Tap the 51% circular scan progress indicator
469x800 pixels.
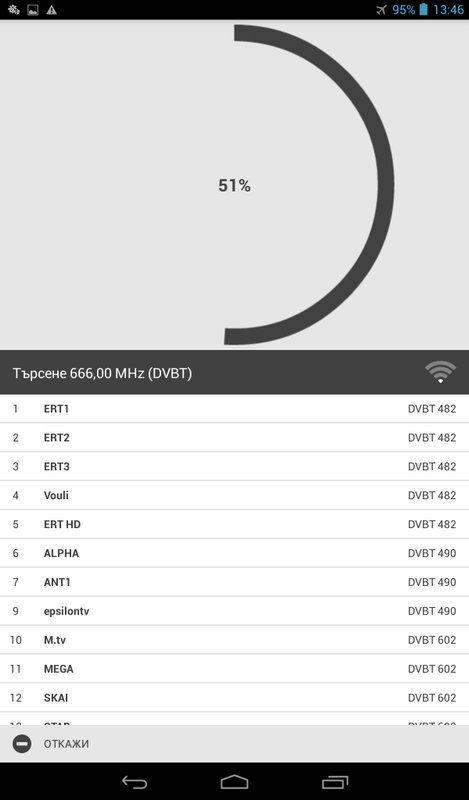pyautogui.click(x=234, y=185)
